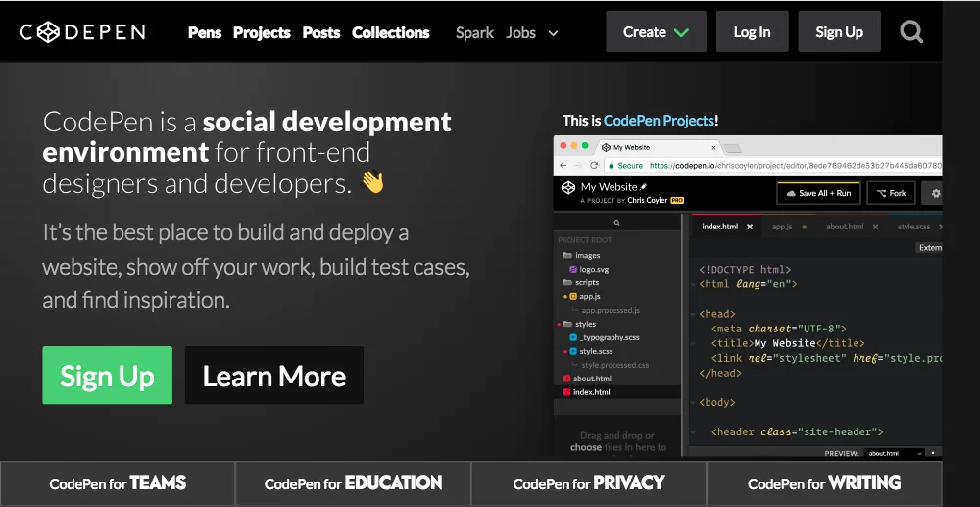980x507 pixels.
Task: Click the pencil icon to rename My Website
Action: [x=644, y=187]
